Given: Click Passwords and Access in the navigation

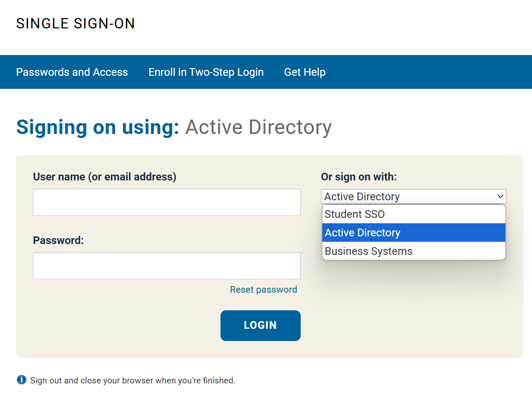Looking at the screenshot, I should (x=72, y=72).
